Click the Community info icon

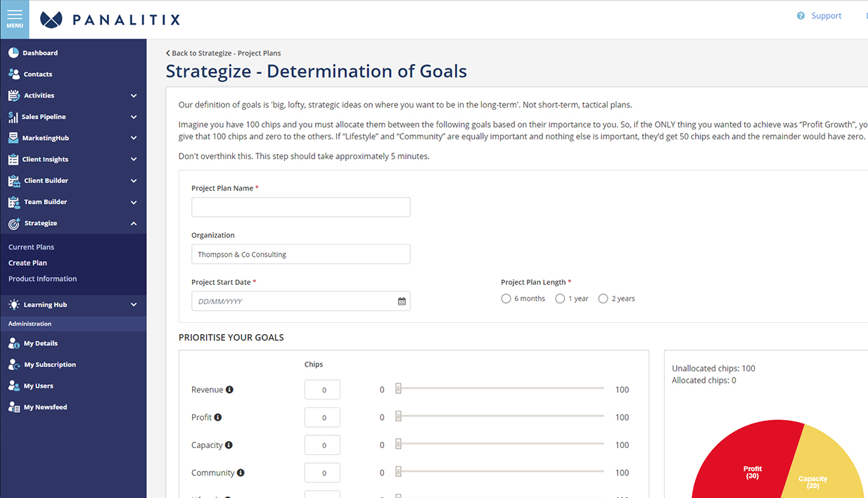(241, 473)
